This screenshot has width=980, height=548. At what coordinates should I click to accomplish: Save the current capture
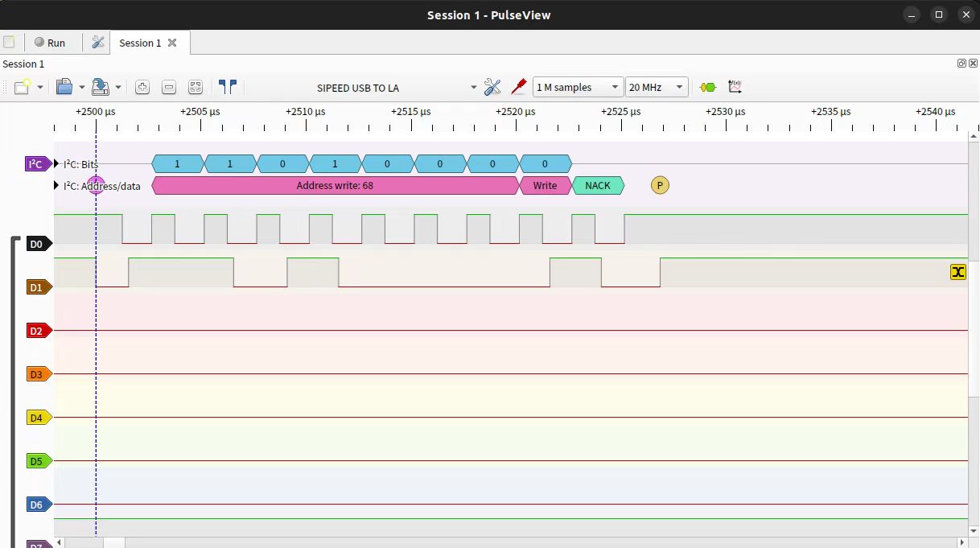[x=98, y=87]
